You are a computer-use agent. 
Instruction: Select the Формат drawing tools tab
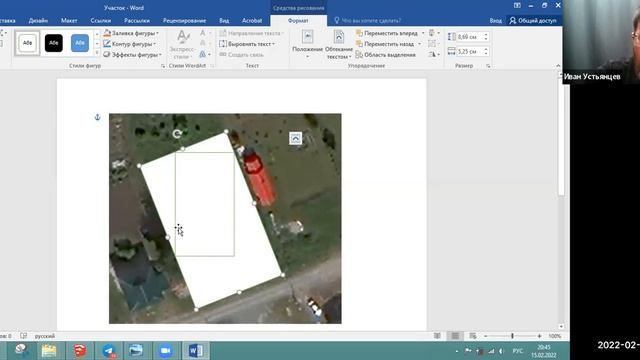point(298,20)
